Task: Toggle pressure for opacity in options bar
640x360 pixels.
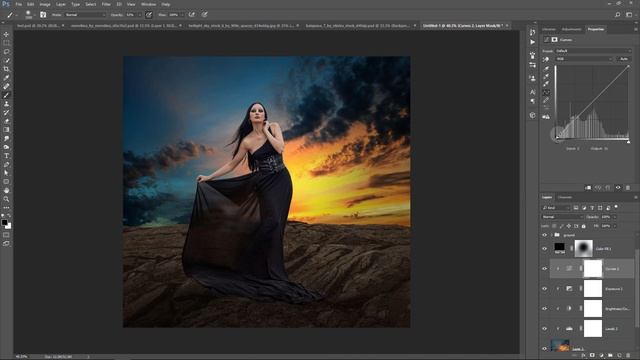Action: [x=149, y=15]
